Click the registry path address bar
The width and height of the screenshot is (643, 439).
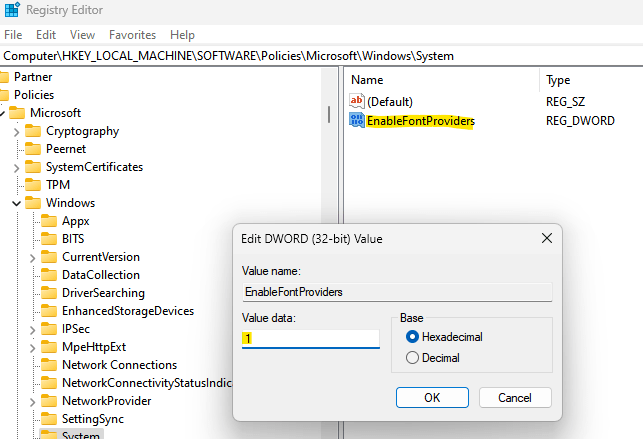(322, 56)
